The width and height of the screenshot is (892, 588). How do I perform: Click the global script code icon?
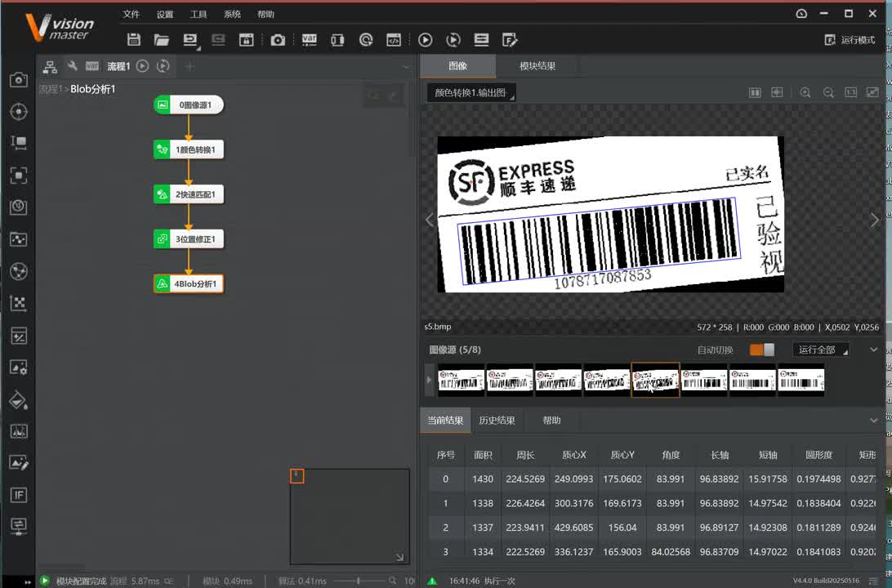(x=394, y=40)
